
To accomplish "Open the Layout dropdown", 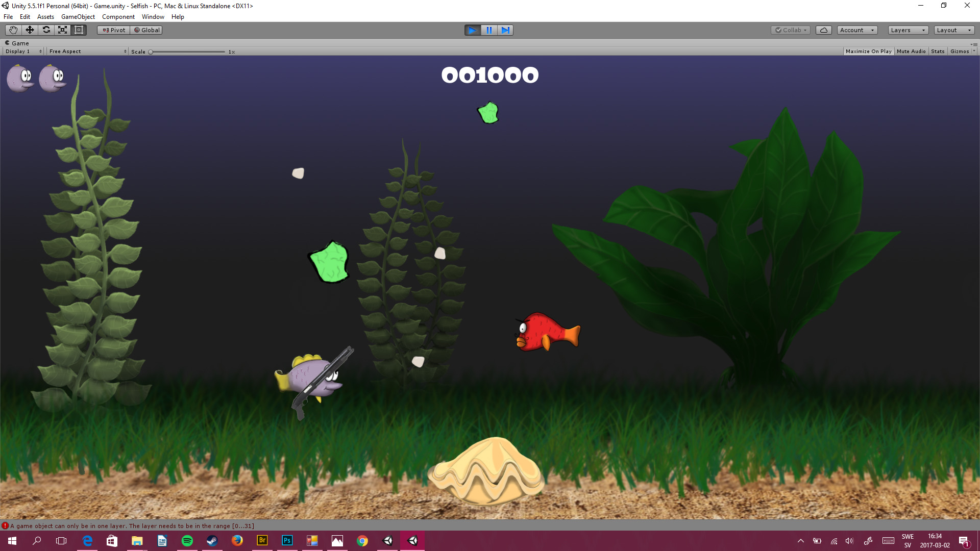I will pos(953,30).
